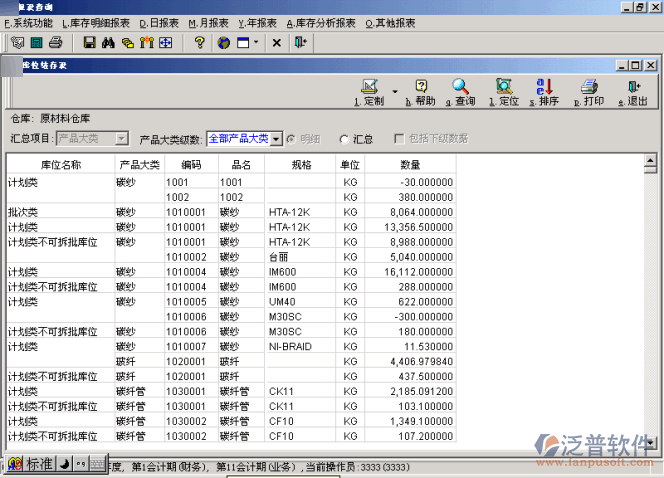Click the 库位名称 column header
The height and width of the screenshot is (478, 664).
60,164
